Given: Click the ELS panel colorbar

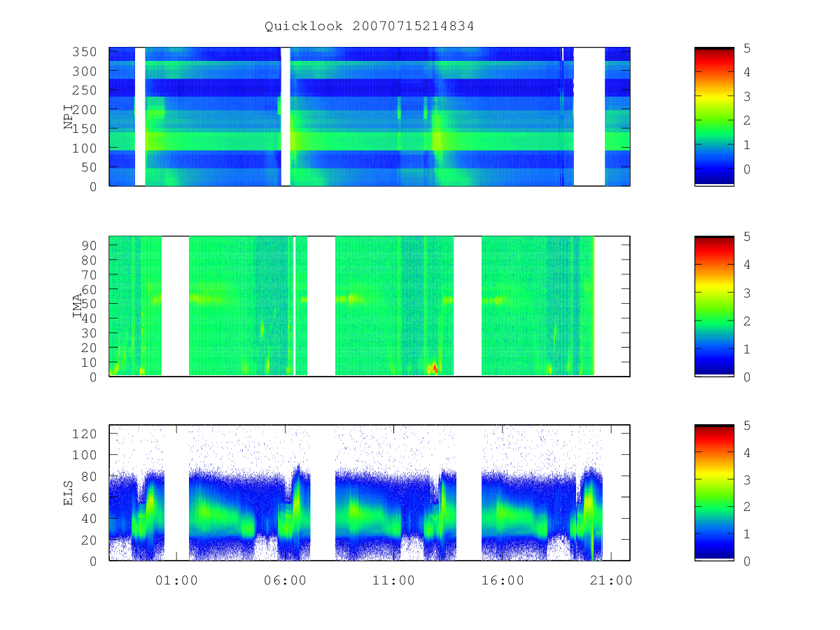Looking at the screenshot, I should [714, 493].
